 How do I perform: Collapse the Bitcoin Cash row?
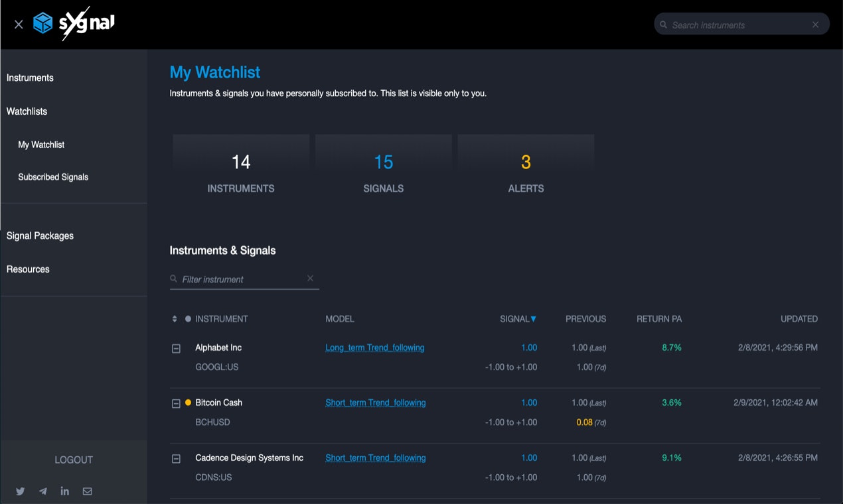(x=176, y=403)
